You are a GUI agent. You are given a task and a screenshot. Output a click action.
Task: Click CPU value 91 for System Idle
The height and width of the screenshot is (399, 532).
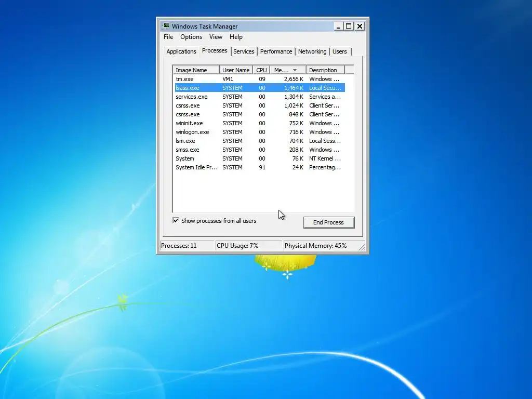(x=262, y=167)
